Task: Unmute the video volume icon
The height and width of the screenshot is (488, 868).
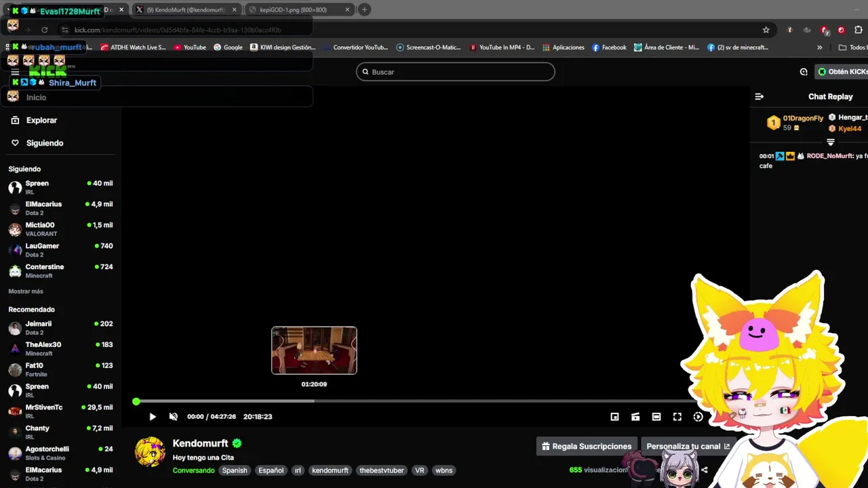Action: click(x=173, y=417)
